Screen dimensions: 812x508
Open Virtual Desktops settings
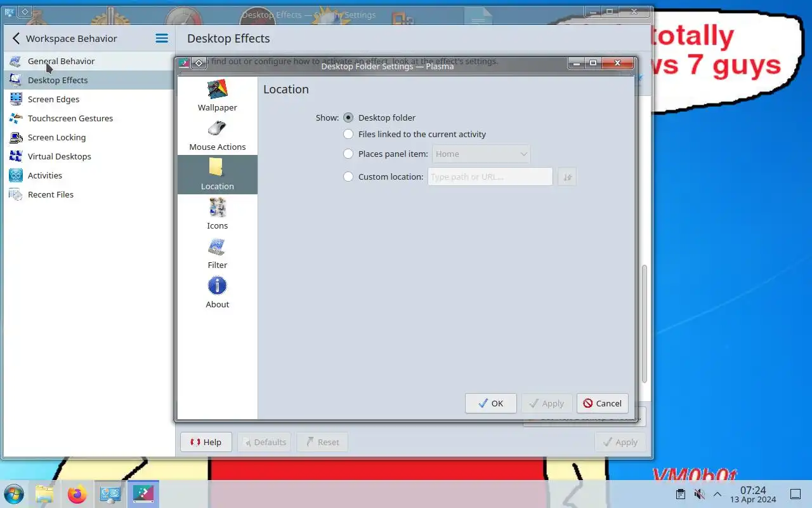(x=88, y=156)
